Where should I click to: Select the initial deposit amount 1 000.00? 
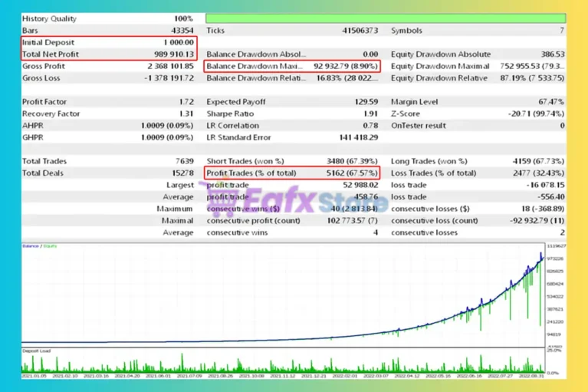click(x=179, y=42)
